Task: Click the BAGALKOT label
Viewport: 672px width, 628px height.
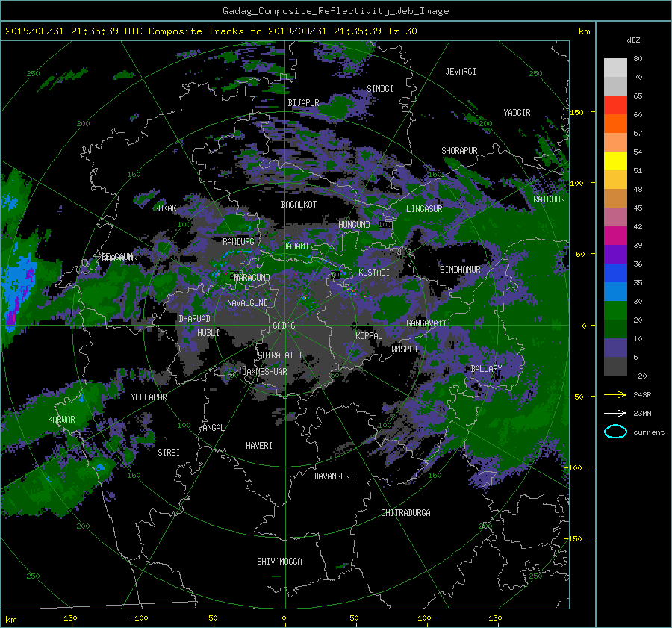Action: [x=299, y=205]
